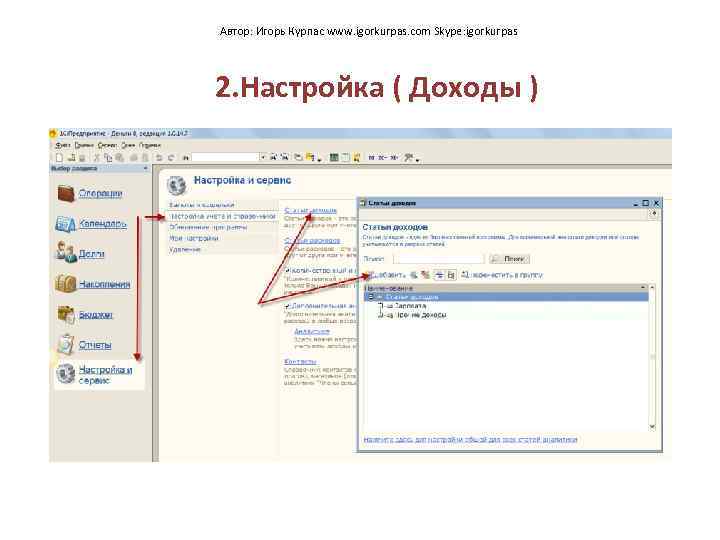Click the tools icon at the toolbar's end
Image resolution: width=720 pixels, height=540 pixels.
(x=408, y=158)
